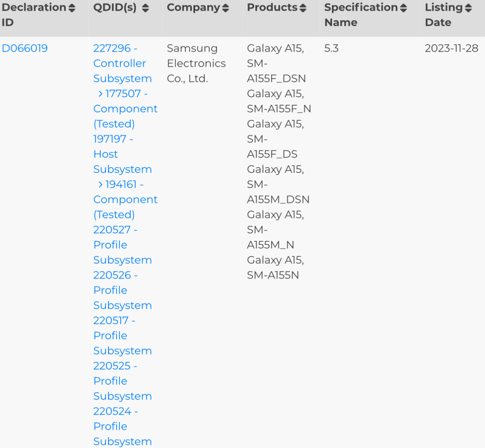This screenshot has width=485, height=448.
Task: Open 197197 Host Subsystem link
Action: (122, 154)
